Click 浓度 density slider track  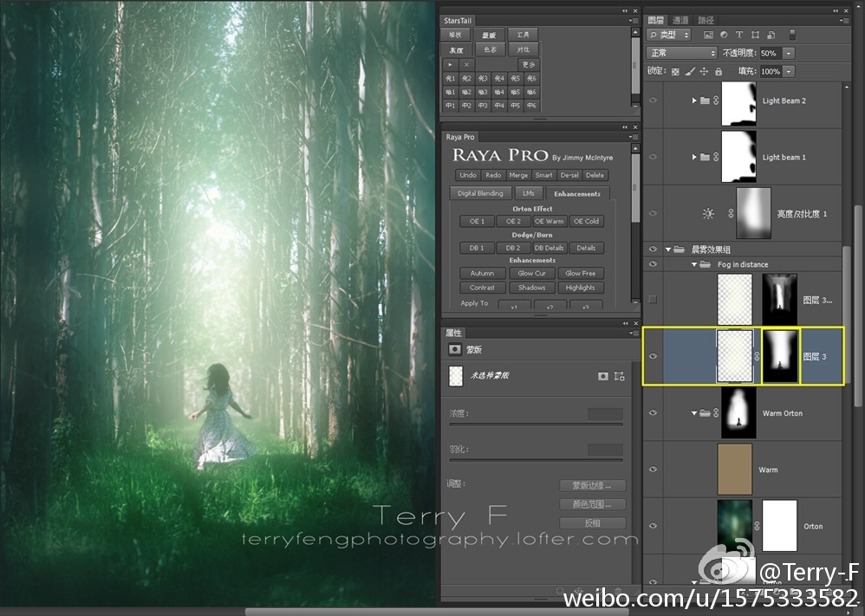[x=536, y=425]
